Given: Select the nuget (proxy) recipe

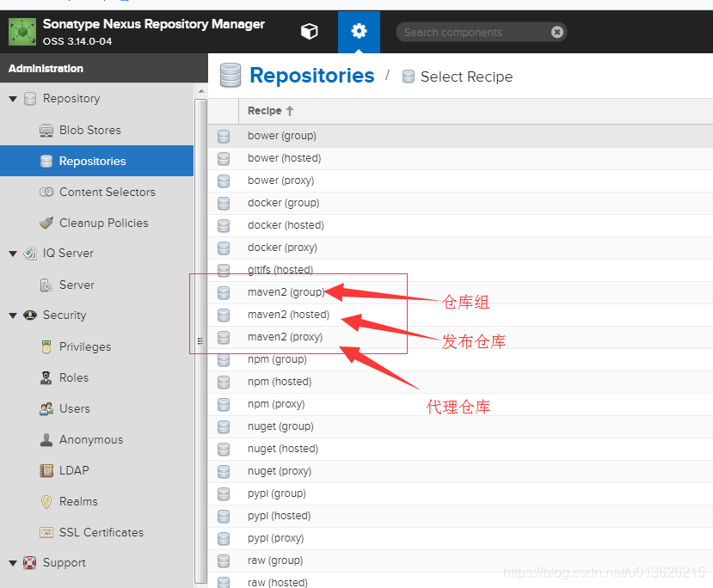Looking at the screenshot, I should click(x=460, y=471).
